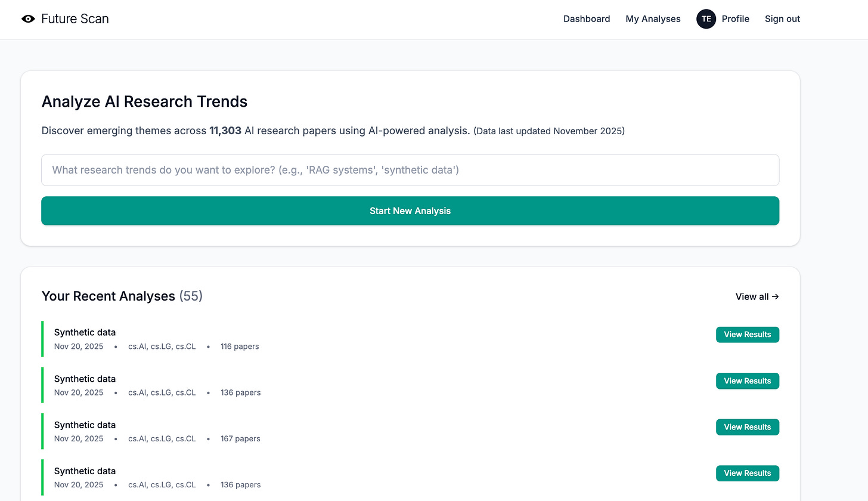View Results for the last visible analysis
Screen dimensions: 868x501
tap(748, 473)
